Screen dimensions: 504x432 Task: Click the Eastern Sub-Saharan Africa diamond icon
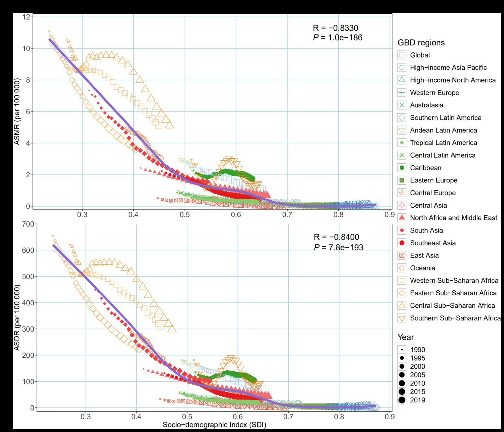coord(402,293)
